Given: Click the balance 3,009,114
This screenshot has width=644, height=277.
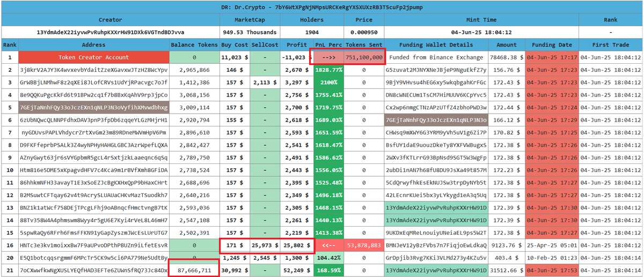Looking at the screenshot, I should click(x=194, y=108).
